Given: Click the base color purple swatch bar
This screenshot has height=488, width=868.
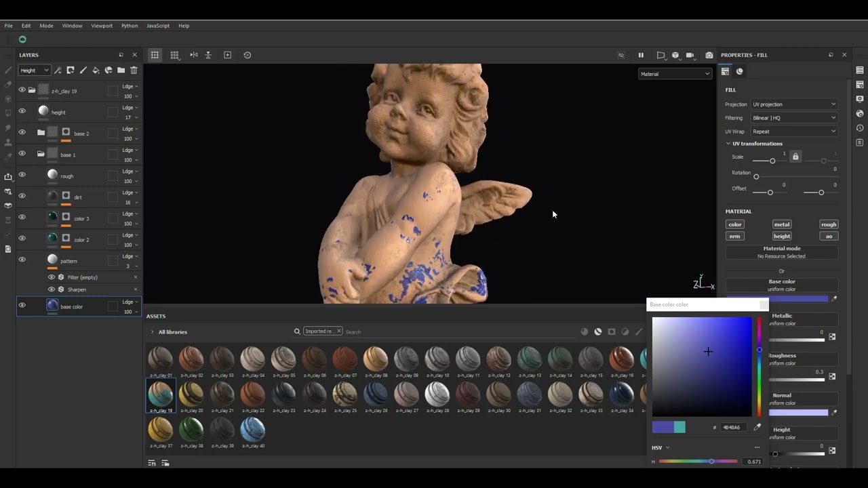Looking at the screenshot, I should click(778, 298).
